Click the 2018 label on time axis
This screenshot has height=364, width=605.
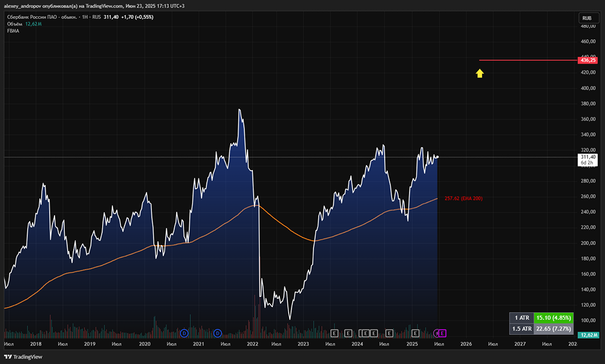click(36, 344)
